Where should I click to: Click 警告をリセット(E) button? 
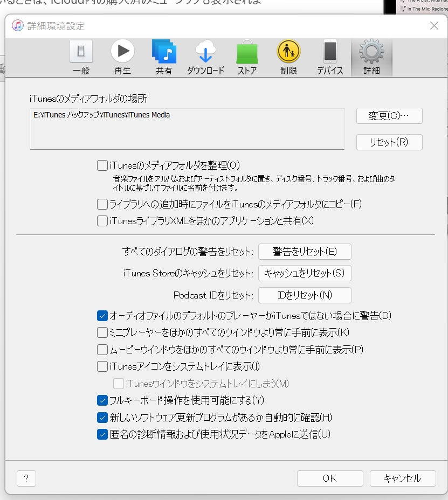(305, 252)
